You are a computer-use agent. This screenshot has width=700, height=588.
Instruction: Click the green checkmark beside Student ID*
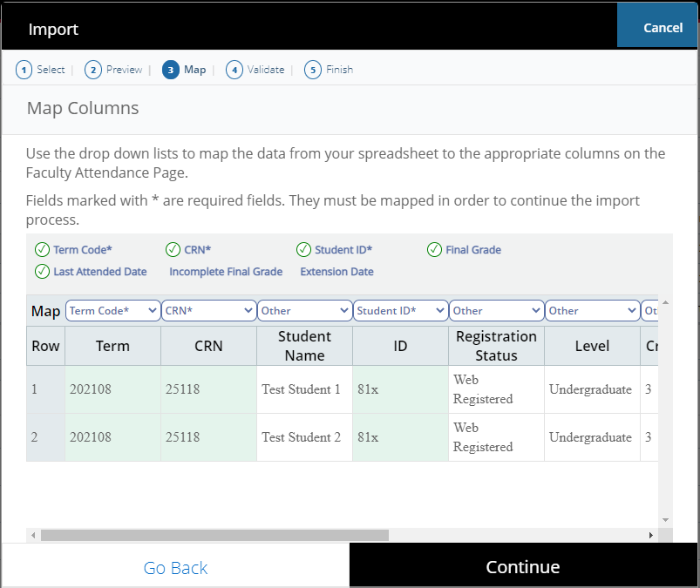click(x=303, y=250)
